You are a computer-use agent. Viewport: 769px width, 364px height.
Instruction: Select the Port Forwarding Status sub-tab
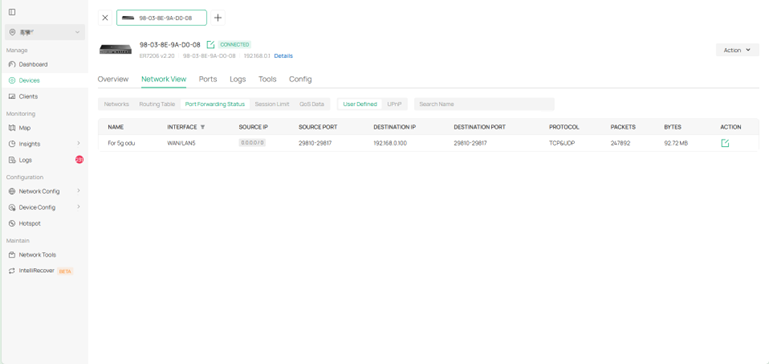pos(215,104)
